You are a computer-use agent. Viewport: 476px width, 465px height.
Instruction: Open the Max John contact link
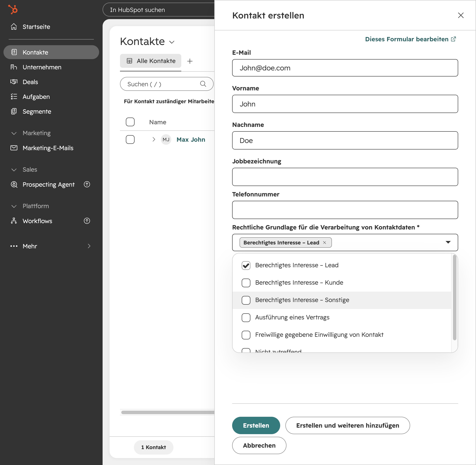click(x=191, y=139)
